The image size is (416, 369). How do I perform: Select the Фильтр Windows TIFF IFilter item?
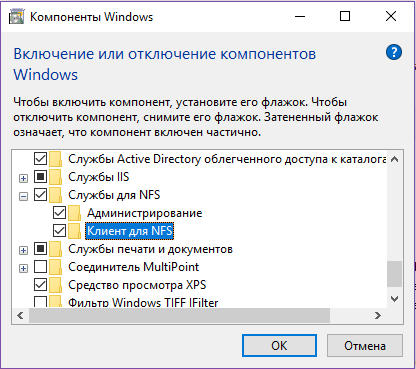point(143,302)
